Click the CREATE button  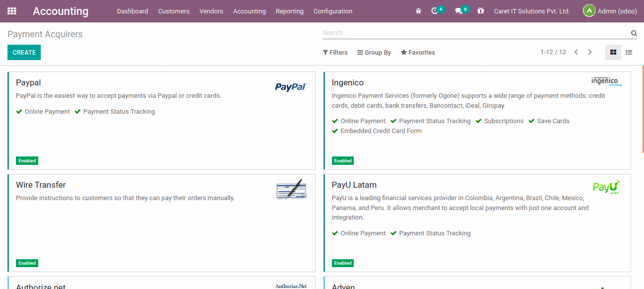tap(24, 52)
